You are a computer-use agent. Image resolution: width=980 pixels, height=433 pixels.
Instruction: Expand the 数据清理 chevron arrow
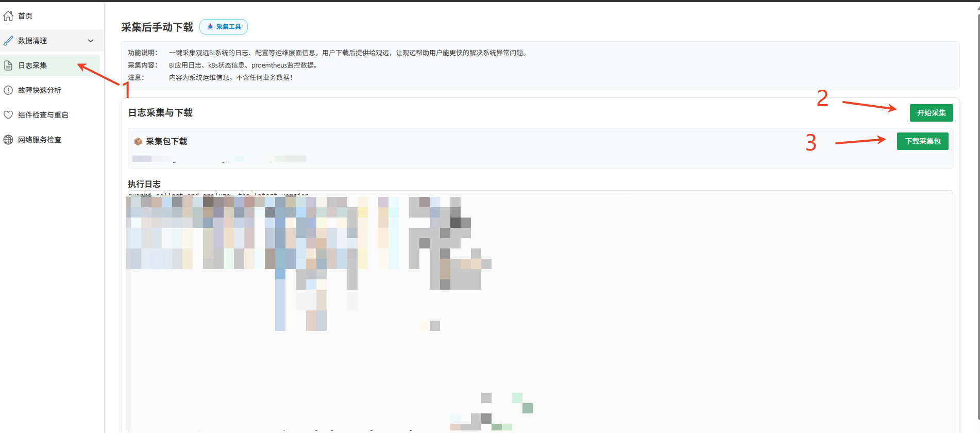coord(91,41)
